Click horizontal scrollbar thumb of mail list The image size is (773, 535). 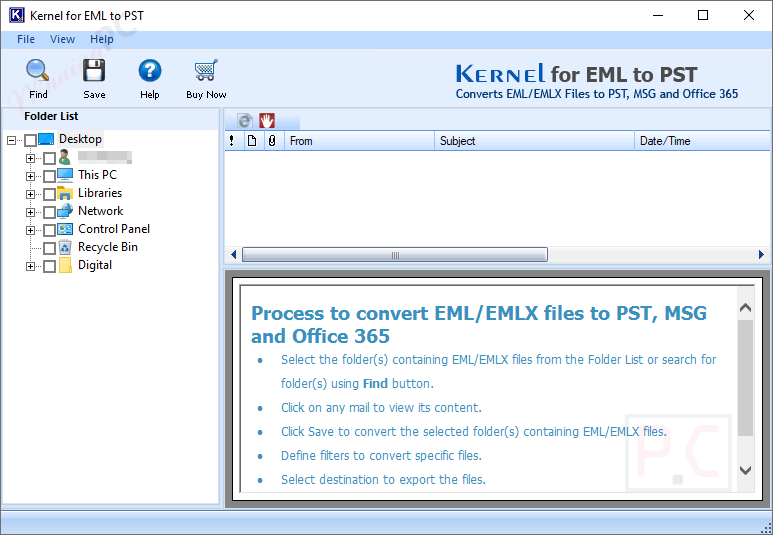pyautogui.click(x=395, y=255)
